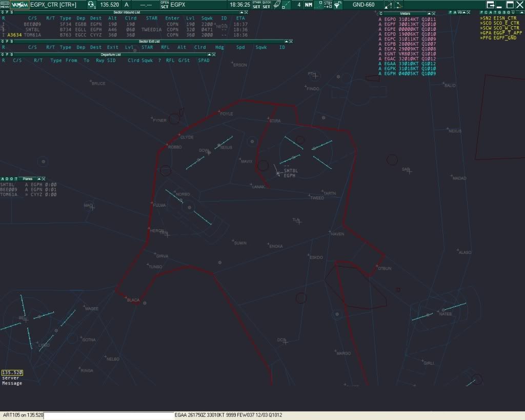Click the VATSIM logo in the title bar
Viewport: 525px width, 420px height.
click(x=21, y=5)
